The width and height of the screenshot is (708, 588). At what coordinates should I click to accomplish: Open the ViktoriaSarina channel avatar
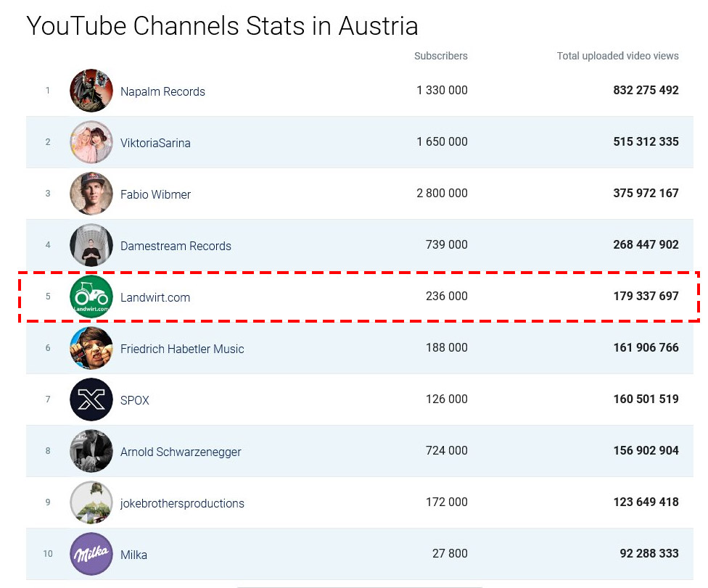tap(91, 141)
